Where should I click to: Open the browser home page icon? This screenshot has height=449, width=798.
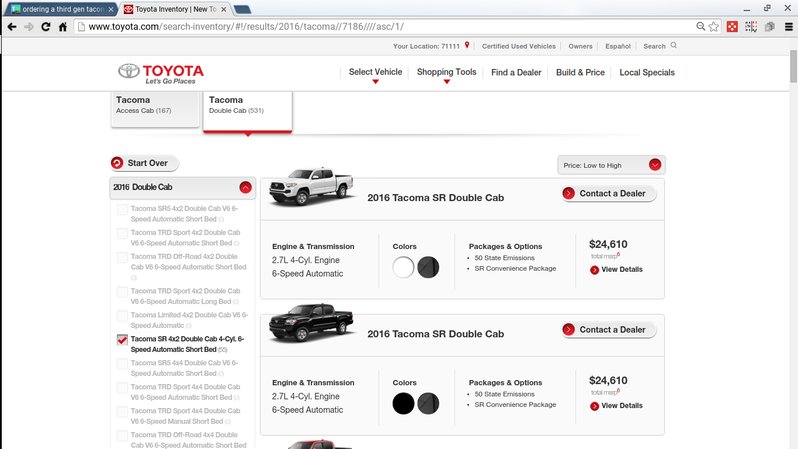[63, 26]
